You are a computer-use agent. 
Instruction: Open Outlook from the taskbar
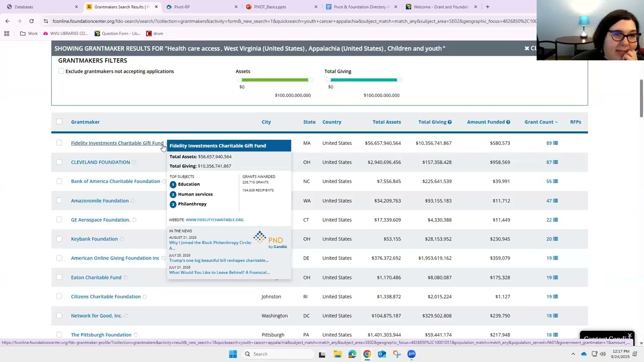[382, 354]
